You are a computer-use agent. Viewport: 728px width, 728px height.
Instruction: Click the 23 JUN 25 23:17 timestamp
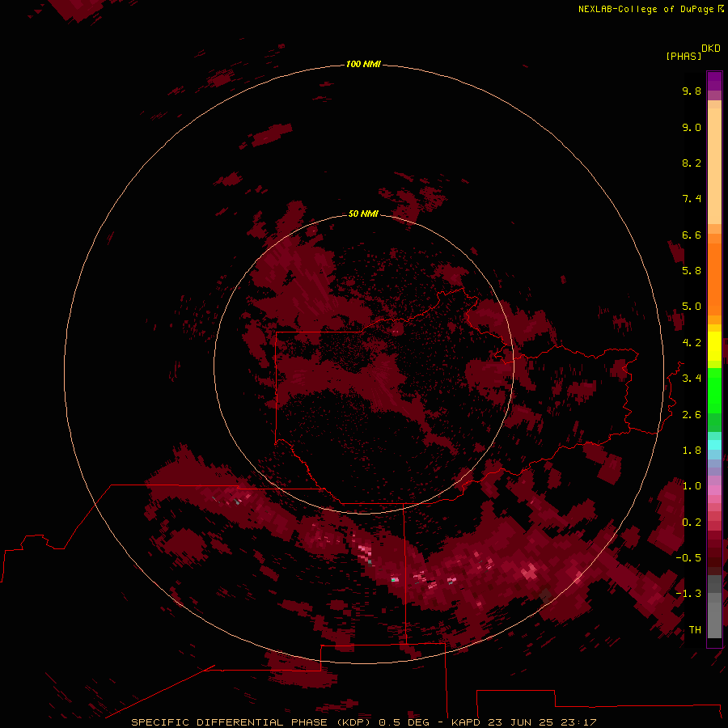click(542, 722)
